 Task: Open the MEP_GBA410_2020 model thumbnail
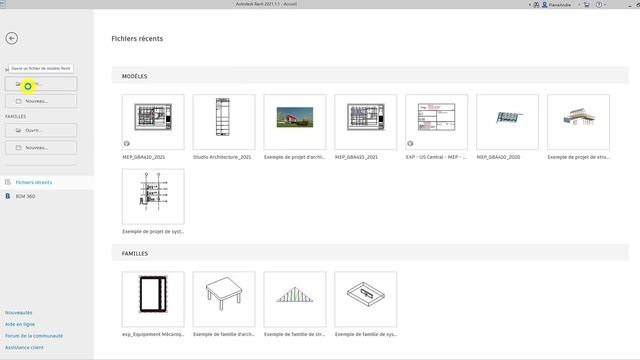pyautogui.click(x=507, y=122)
